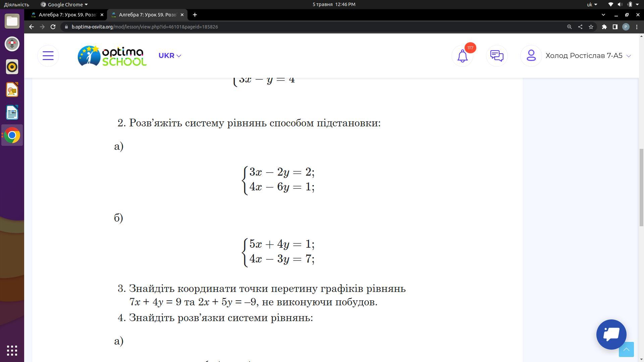Click the Optima School logo
The image size is (644, 362).
click(x=112, y=56)
